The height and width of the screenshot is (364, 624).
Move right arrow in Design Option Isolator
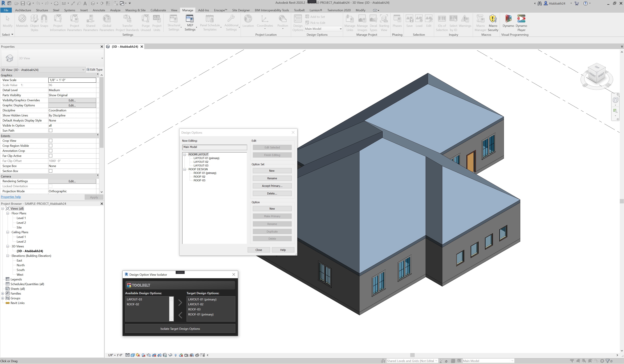click(x=180, y=302)
